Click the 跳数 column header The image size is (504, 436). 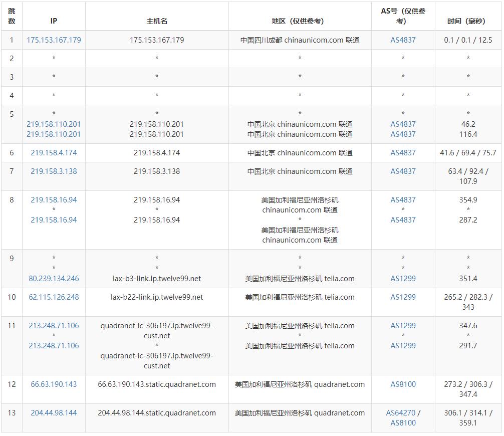[x=12, y=16]
